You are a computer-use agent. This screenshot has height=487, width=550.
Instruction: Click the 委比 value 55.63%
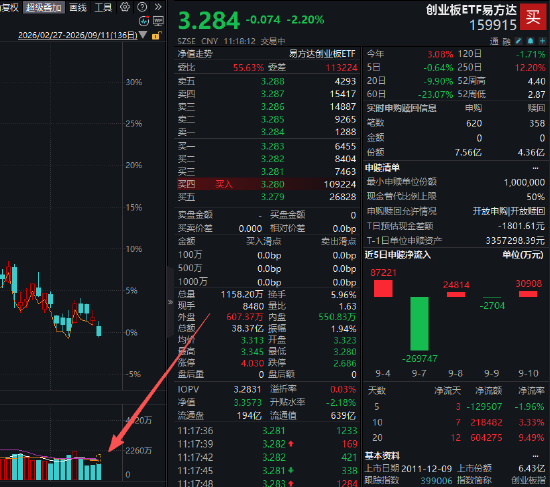tap(248, 67)
